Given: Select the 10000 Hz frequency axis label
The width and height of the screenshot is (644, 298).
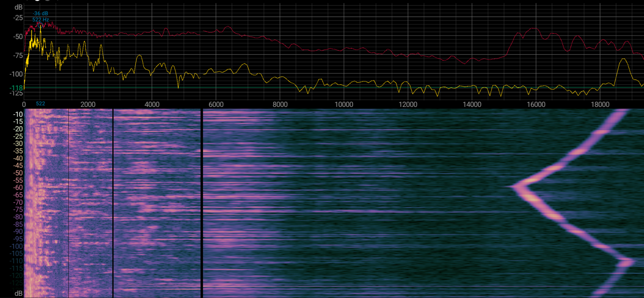Looking at the screenshot, I should [x=343, y=104].
